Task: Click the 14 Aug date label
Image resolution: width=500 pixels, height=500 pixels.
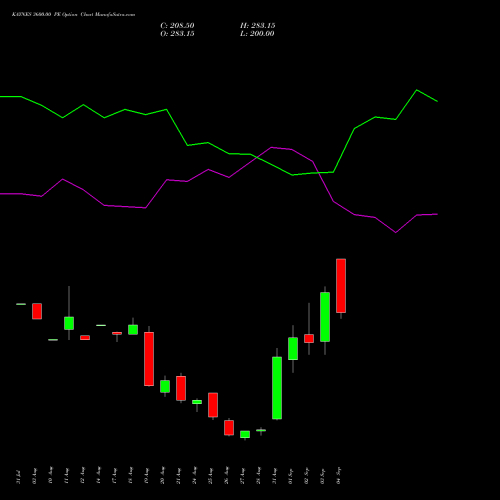Action: point(99,476)
